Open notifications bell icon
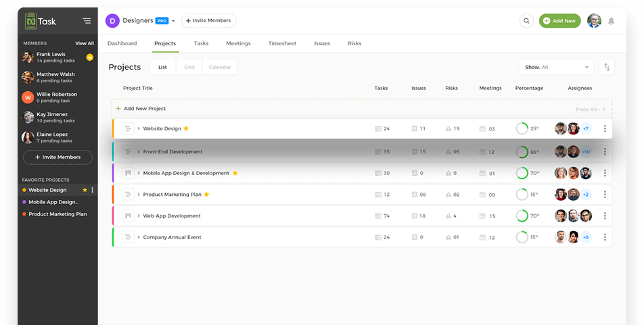644x325 pixels. [x=611, y=21]
